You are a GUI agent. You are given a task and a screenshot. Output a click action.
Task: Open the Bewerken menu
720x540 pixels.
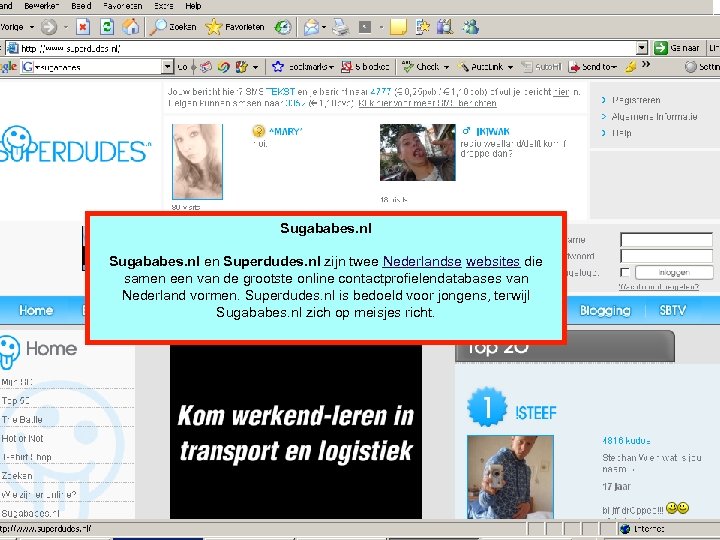41,6
